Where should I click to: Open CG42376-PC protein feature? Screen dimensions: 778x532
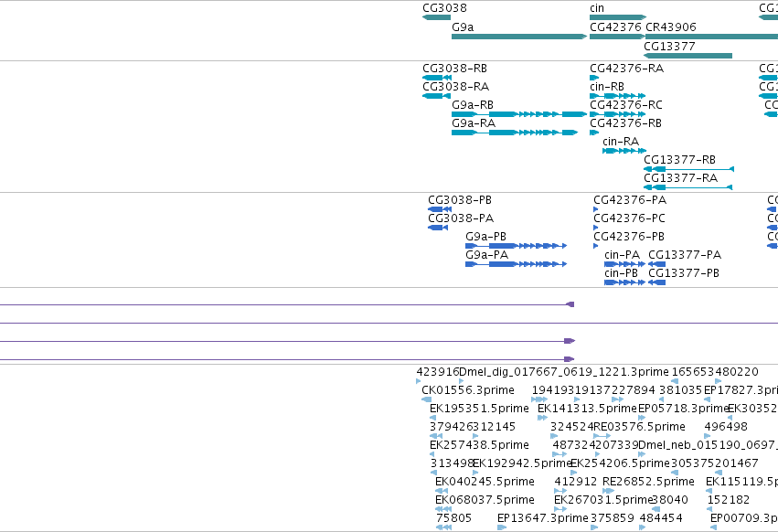pyautogui.click(x=595, y=228)
